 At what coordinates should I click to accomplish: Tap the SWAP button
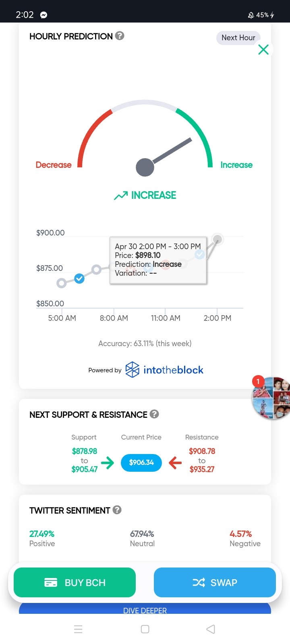(x=215, y=582)
